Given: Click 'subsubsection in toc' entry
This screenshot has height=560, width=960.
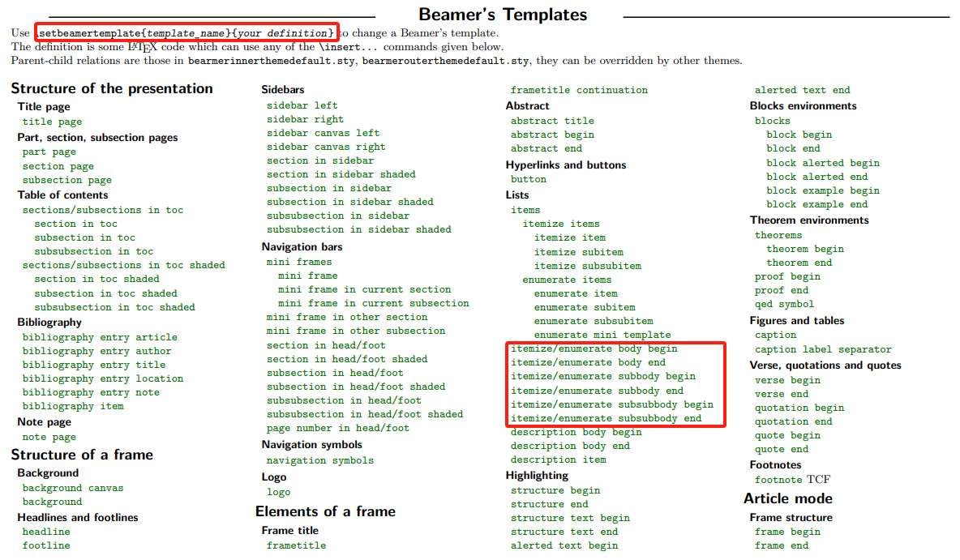Looking at the screenshot, I should 94,251.
